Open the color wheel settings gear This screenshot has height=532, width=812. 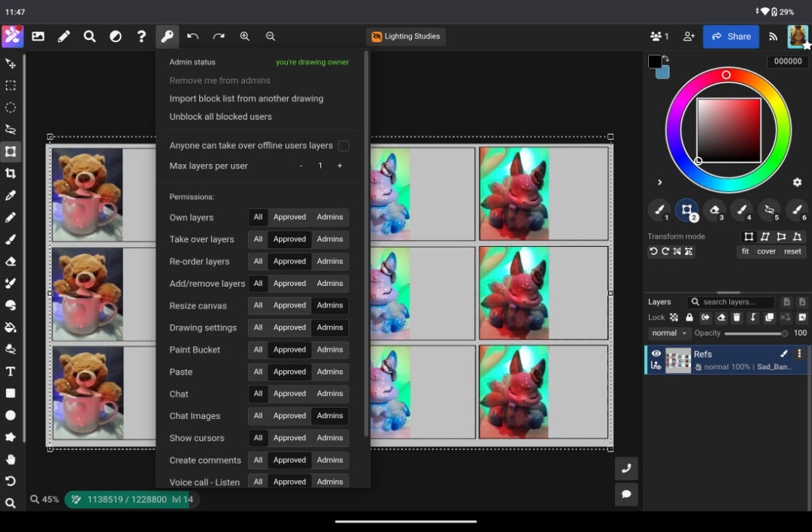(x=797, y=182)
